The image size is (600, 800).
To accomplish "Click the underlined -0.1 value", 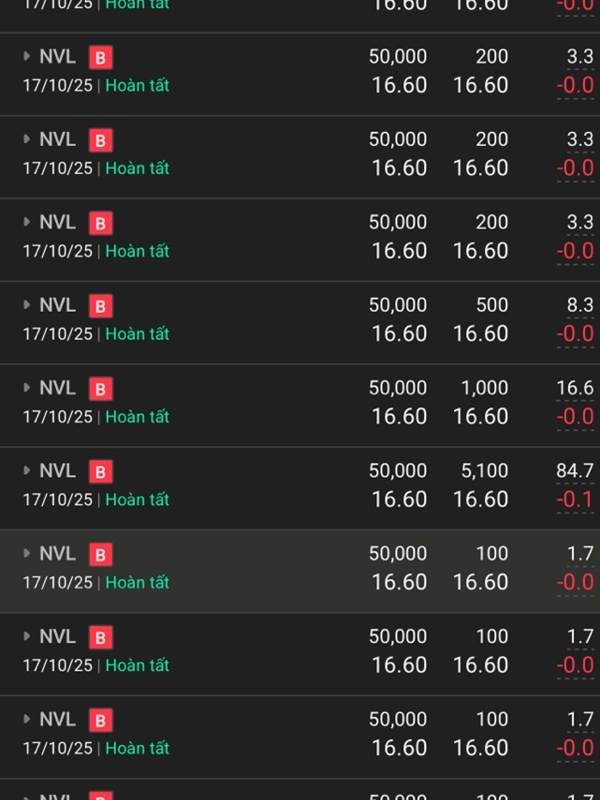I will tap(575, 500).
